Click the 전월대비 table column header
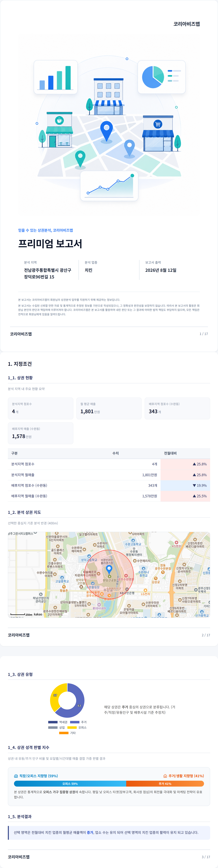The height and width of the screenshot is (868, 218). point(170,453)
